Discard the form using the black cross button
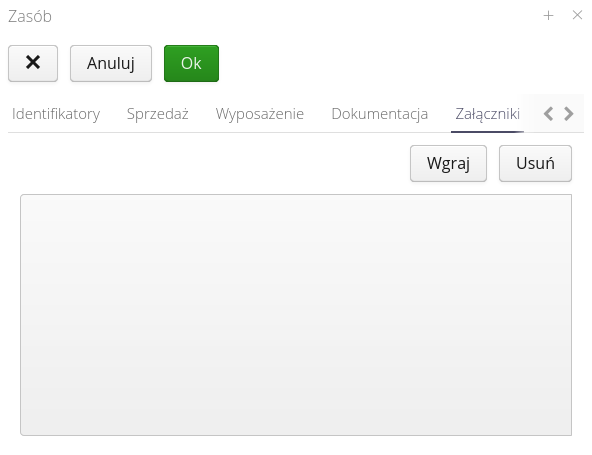This screenshot has width=592, height=455. click(33, 63)
